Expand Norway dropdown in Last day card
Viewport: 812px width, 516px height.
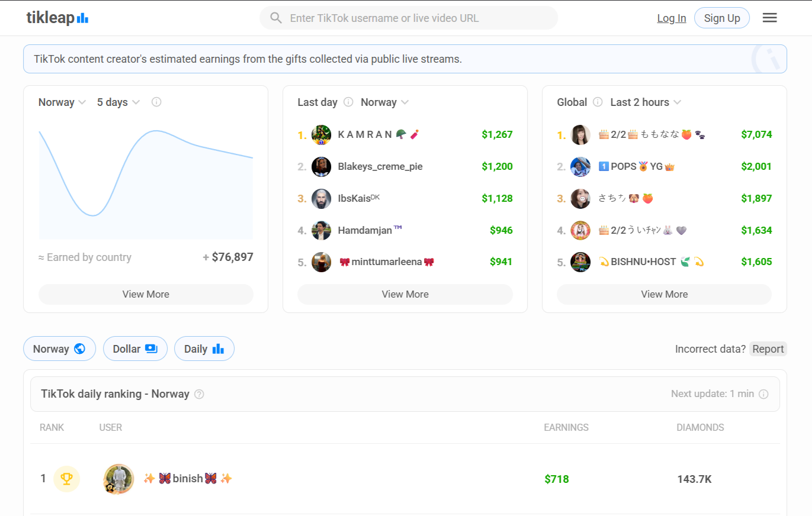coord(385,102)
